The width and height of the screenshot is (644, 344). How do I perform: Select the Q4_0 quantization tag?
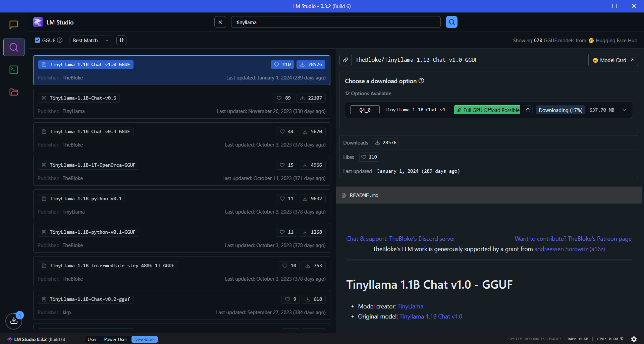(365, 110)
